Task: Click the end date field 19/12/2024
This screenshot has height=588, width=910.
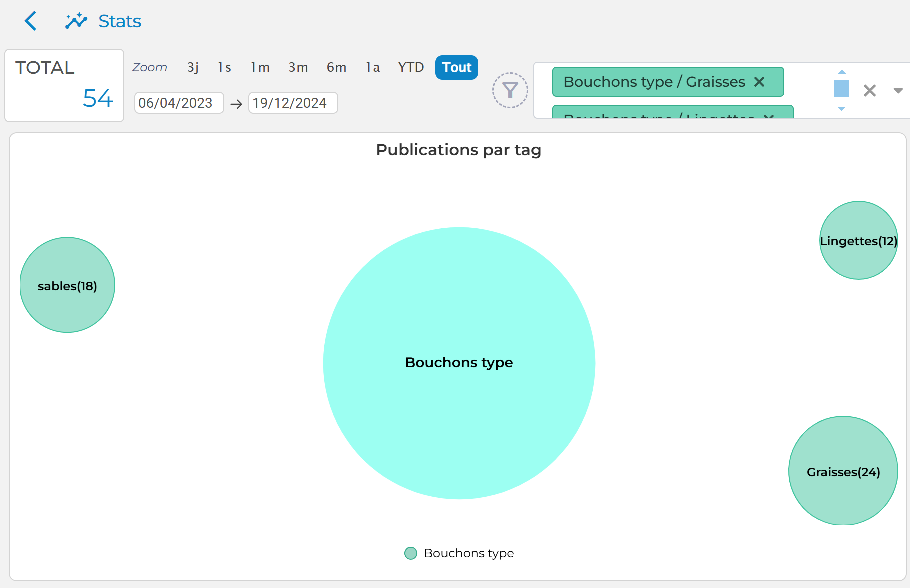Action: click(293, 103)
